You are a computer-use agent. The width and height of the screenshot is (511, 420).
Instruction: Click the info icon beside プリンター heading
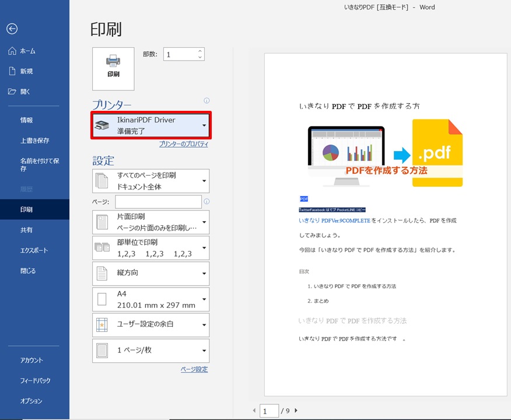(206, 101)
